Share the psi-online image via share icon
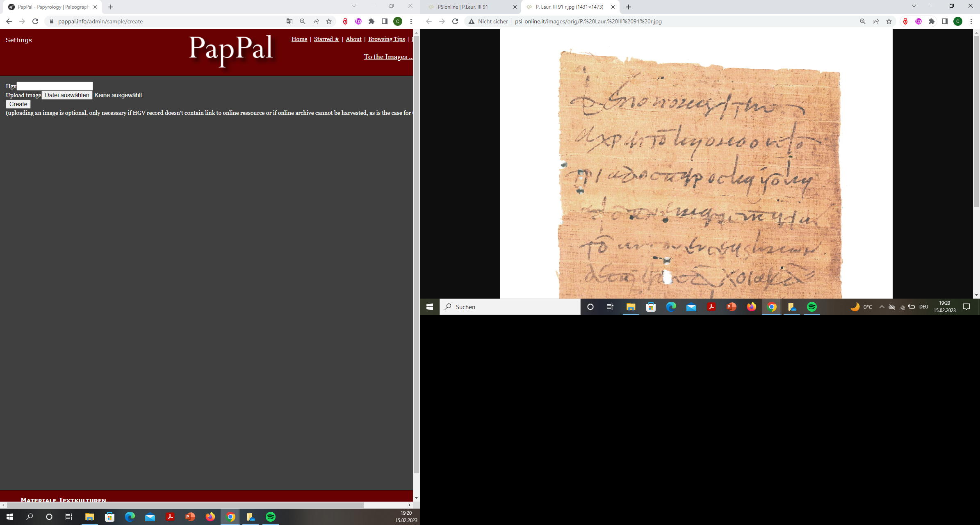 [876, 21]
